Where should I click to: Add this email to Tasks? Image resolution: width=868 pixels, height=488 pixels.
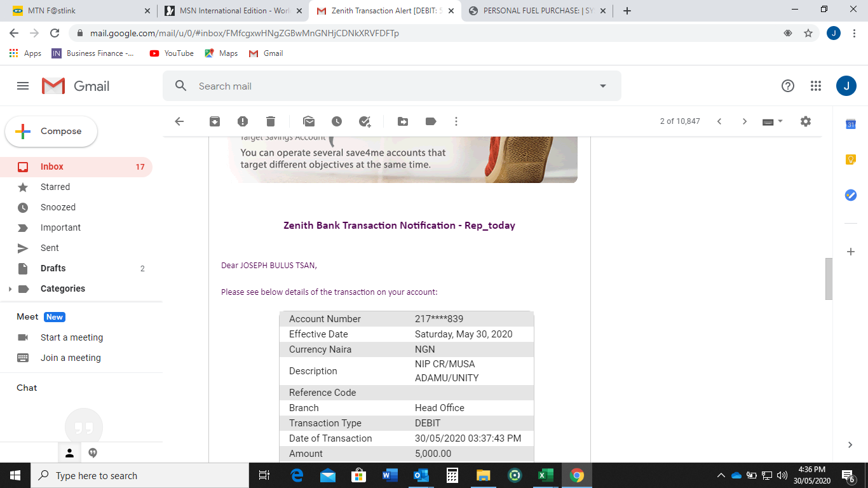coord(365,121)
